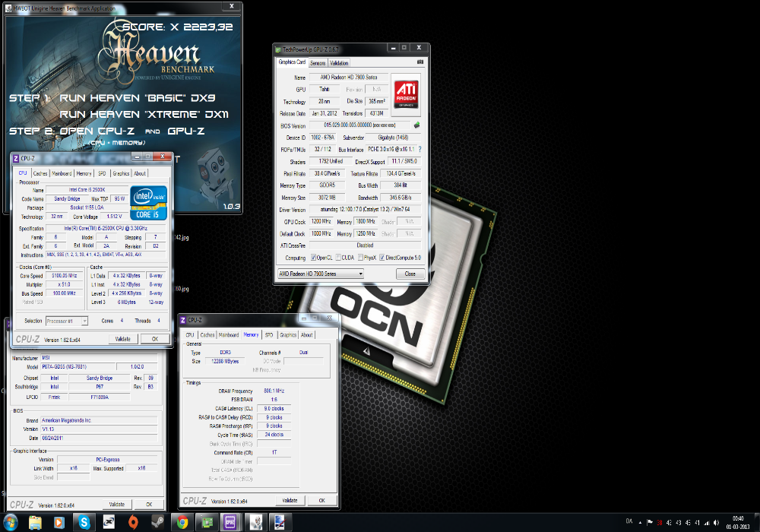Image resolution: width=760 pixels, height=532 pixels.
Task: Open About tab in CPU-Z Memory window
Action: tap(307, 335)
